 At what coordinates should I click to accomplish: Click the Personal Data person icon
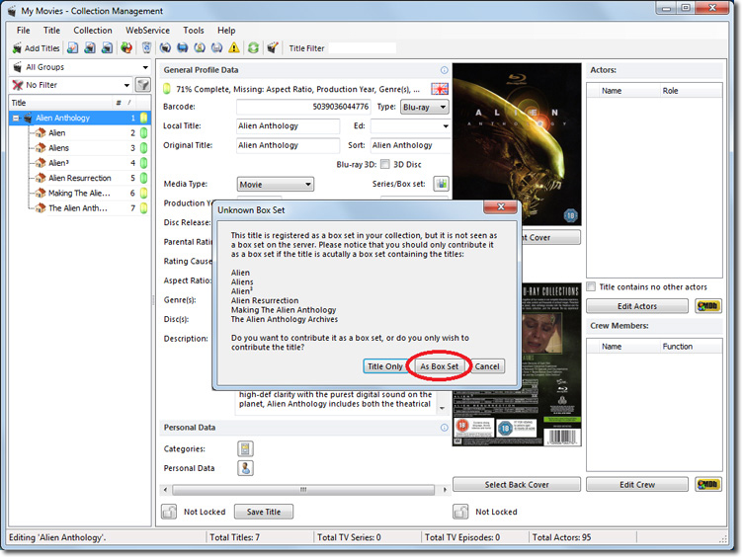click(x=245, y=468)
